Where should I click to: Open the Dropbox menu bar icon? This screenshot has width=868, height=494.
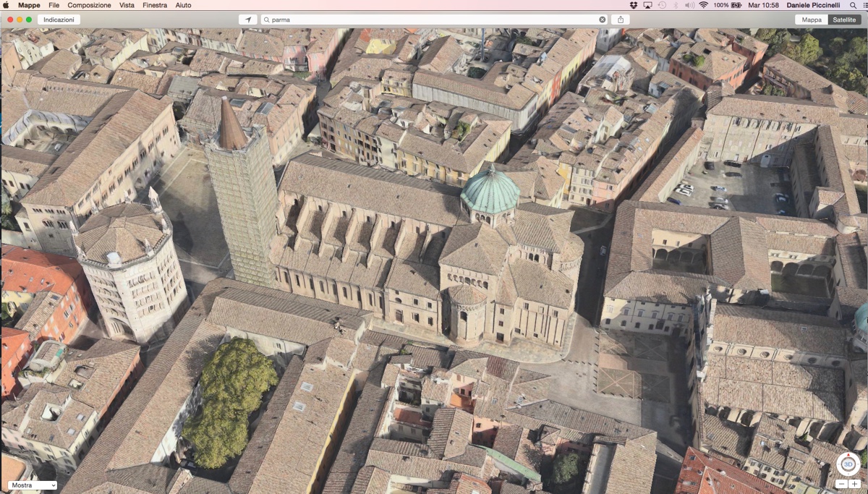(634, 5)
